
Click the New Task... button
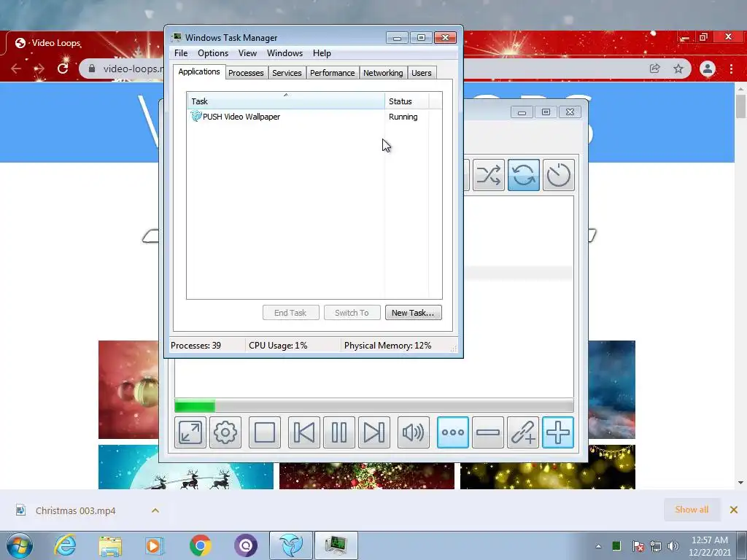[413, 313]
